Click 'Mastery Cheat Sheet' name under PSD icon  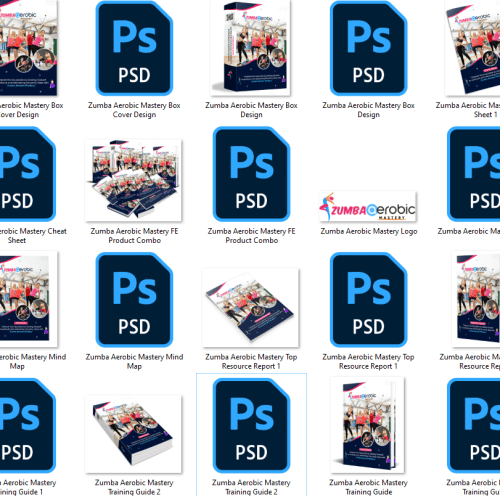tap(33, 236)
